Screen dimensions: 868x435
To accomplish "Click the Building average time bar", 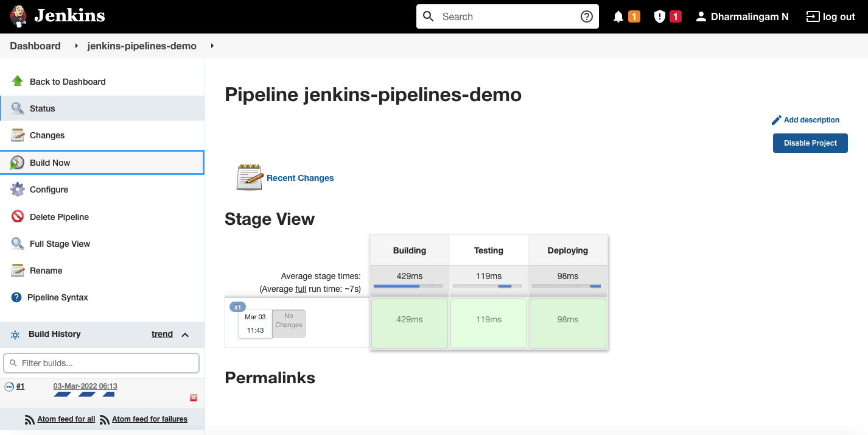I will (408, 286).
